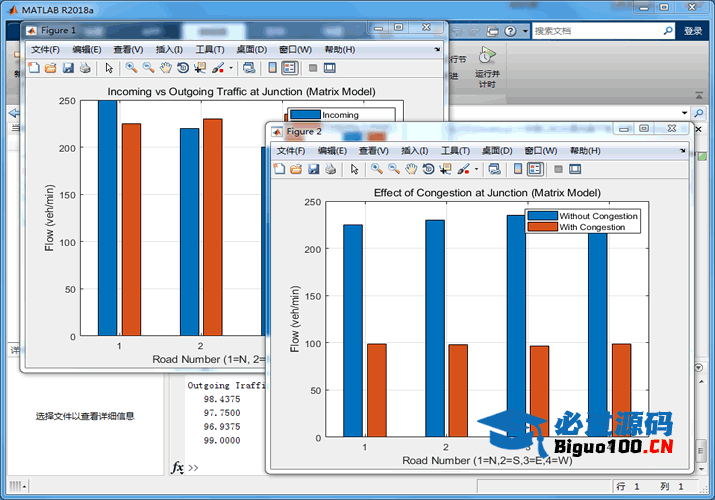Click the Save icon in Figure 1 toolbar
This screenshot has height=500, width=715.
68,68
